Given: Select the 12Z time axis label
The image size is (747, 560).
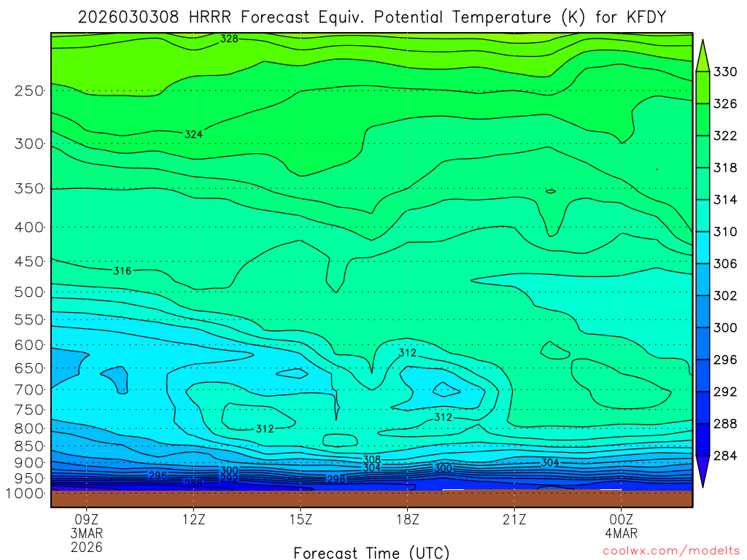Looking at the screenshot, I should pyautogui.click(x=193, y=519).
